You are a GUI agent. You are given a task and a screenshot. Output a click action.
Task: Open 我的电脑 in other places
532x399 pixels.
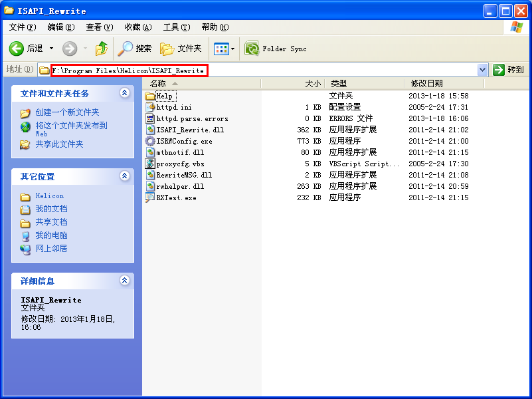click(x=51, y=235)
